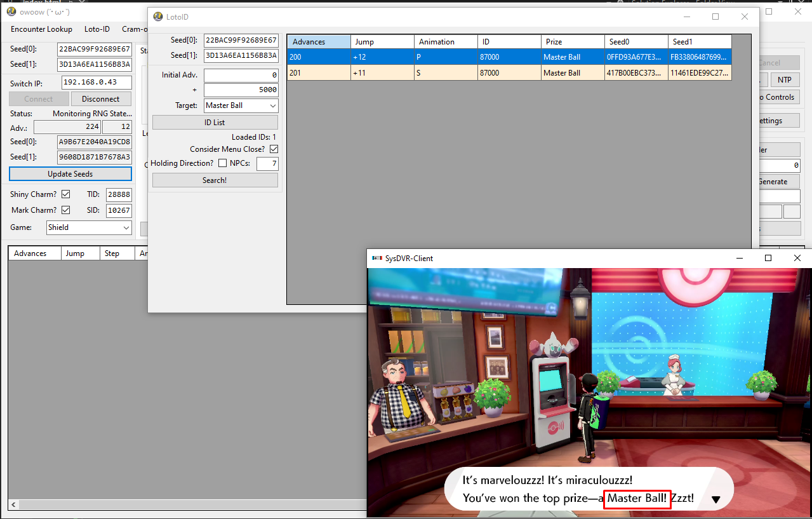The height and width of the screenshot is (519, 812).
Task: Click the Adv. value 224 field
Action: coord(67,126)
